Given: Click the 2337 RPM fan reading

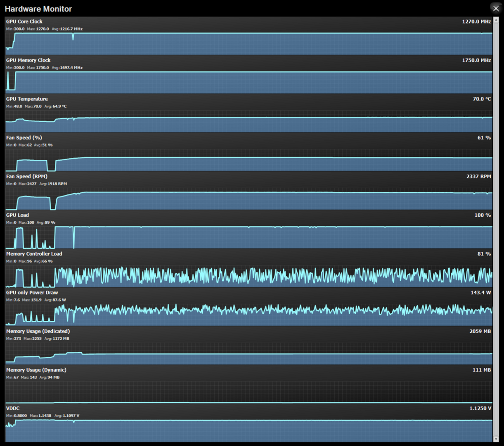Looking at the screenshot, I should [478, 176].
